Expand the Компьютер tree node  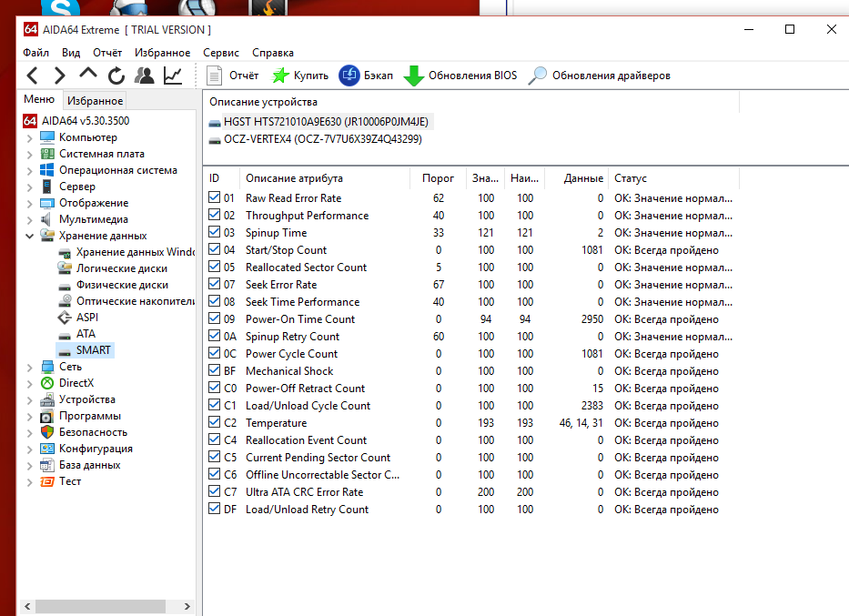coord(29,138)
